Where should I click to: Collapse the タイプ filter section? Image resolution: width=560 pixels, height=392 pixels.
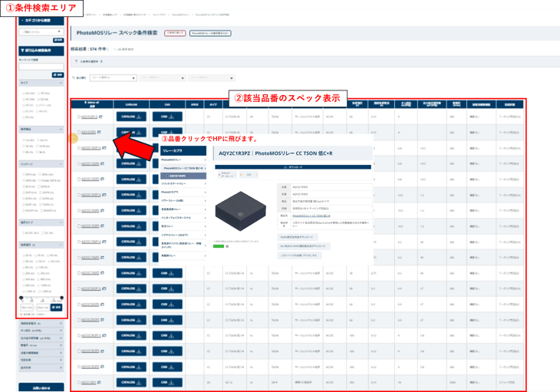coord(61,83)
